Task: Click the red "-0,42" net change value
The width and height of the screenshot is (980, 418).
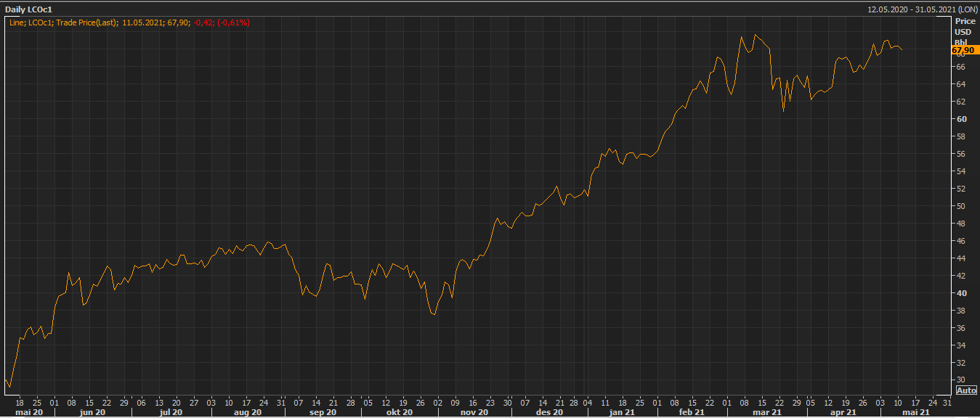Action: tap(203, 22)
